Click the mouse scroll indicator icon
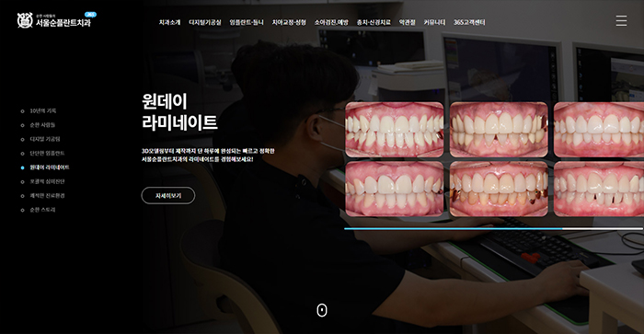The width and height of the screenshot is (644, 334). pyautogui.click(x=322, y=310)
